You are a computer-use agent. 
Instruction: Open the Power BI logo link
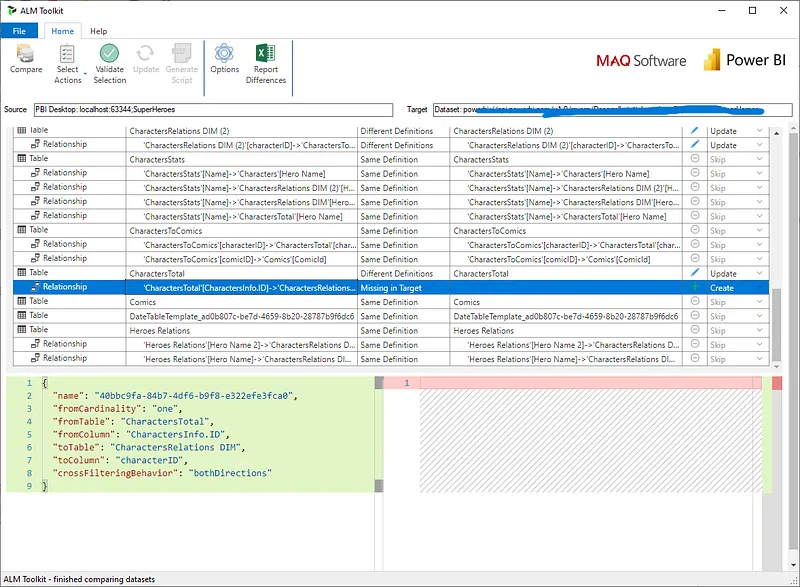pyautogui.click(x=744, y=60)
